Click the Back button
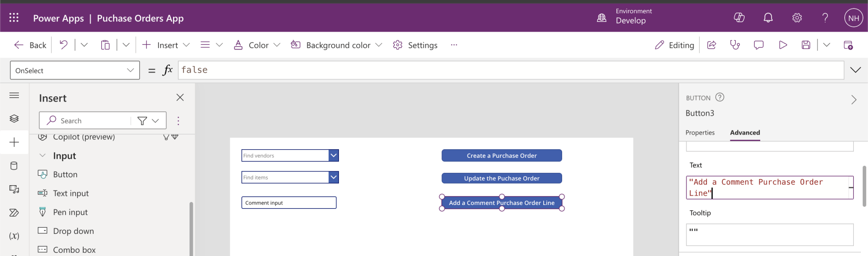 pyautogui.click(x=30, y=45)
